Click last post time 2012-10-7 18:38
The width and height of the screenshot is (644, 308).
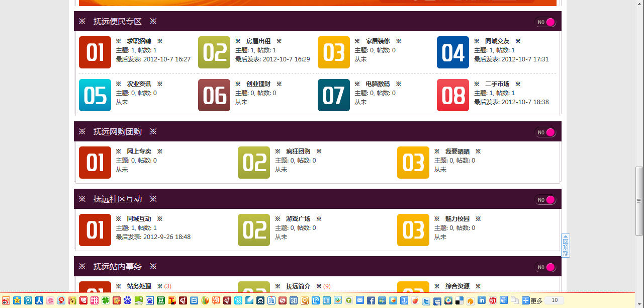click(525, 102)
